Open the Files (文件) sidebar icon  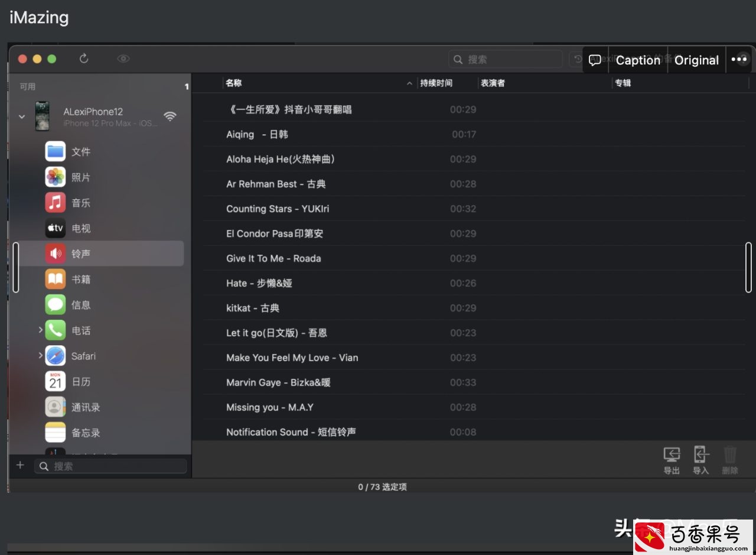(56, 152)
